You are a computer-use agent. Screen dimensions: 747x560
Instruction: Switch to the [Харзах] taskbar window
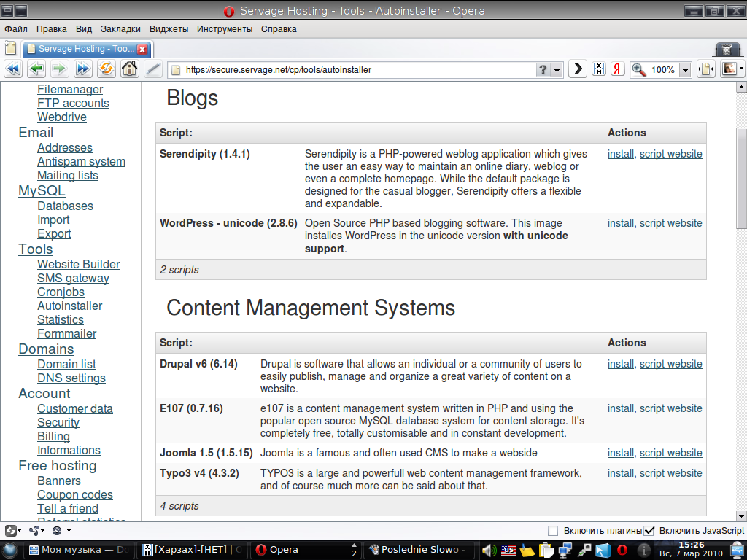point(192,550)
